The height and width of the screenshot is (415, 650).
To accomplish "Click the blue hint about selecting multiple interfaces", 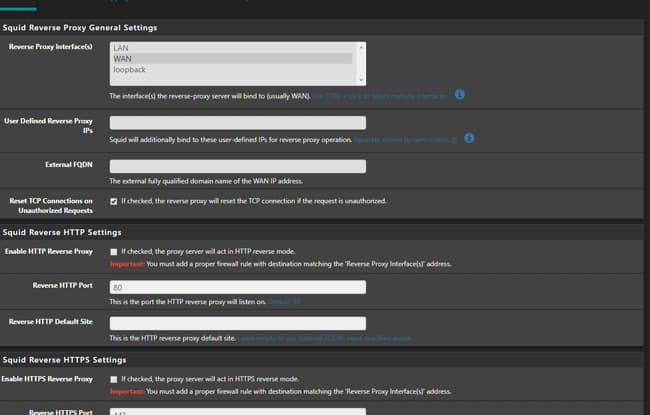I will coord(380,96).
